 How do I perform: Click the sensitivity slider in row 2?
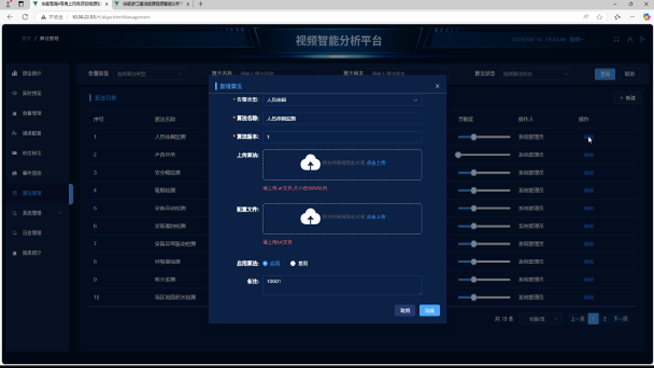(484, 155)
